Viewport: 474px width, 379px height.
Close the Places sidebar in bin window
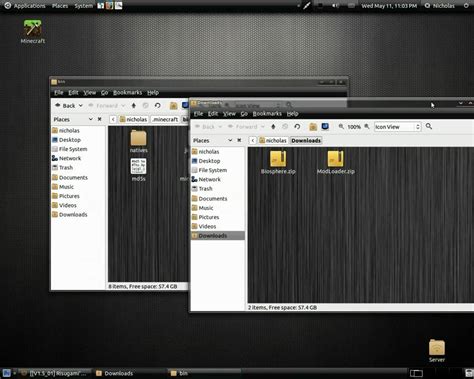point(99,119)
